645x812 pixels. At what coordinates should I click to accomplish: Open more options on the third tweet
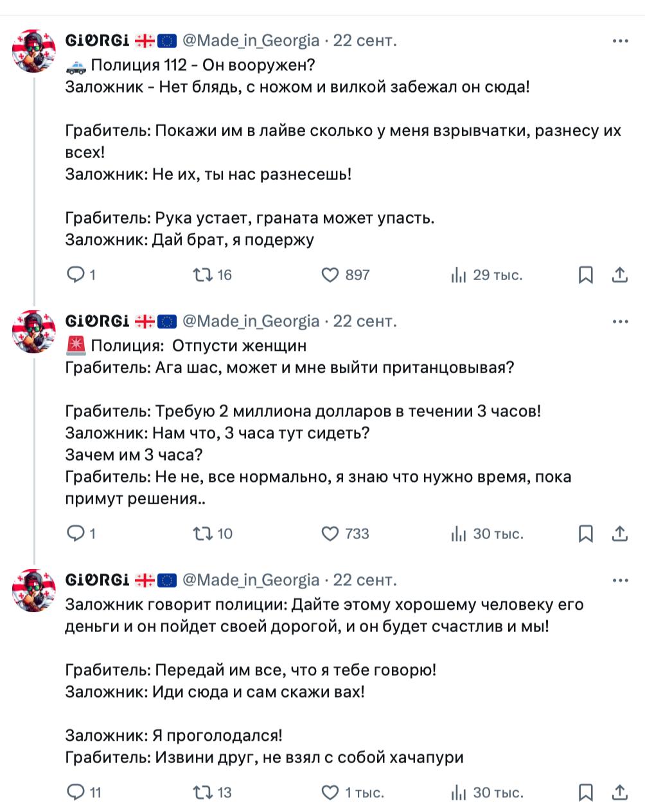pyautogui.click(x=620, y=580)
